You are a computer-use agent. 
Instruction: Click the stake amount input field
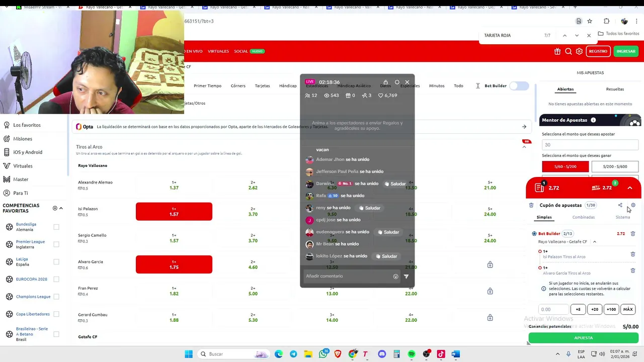[553, 309]
